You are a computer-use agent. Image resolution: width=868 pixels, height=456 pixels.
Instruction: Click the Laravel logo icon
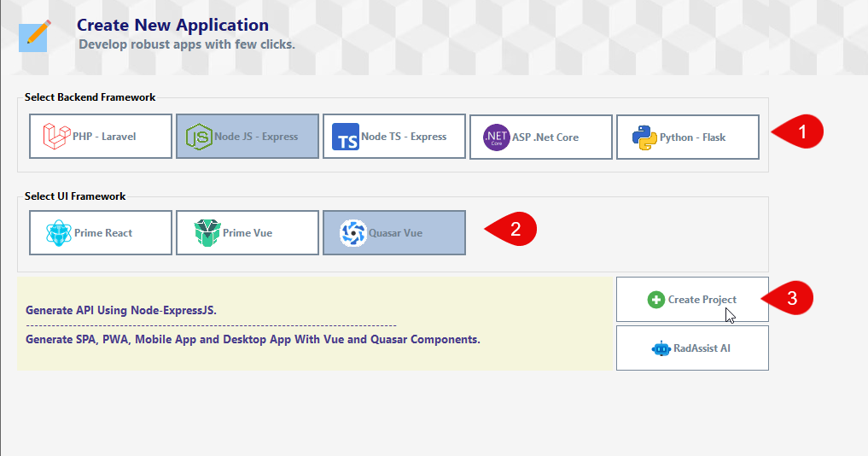[x=56, y=137]
